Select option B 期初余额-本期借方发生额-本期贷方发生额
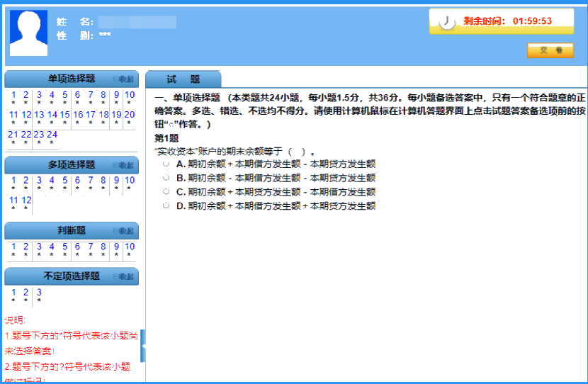The image size is (588, 384). [x=166, y=177]
